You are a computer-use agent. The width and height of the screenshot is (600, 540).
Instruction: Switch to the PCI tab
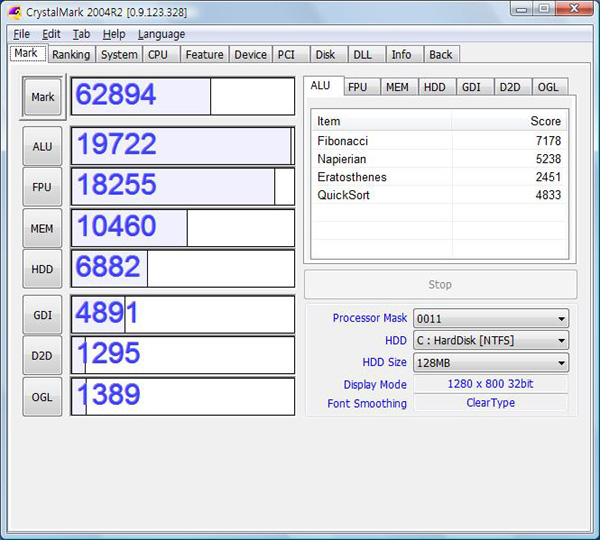(291, 55)
